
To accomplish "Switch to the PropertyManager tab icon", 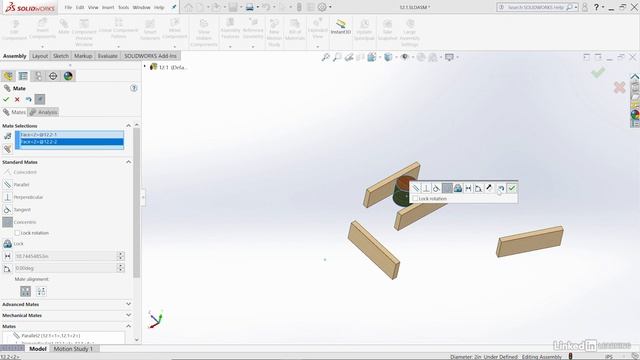I will point(23,76).
